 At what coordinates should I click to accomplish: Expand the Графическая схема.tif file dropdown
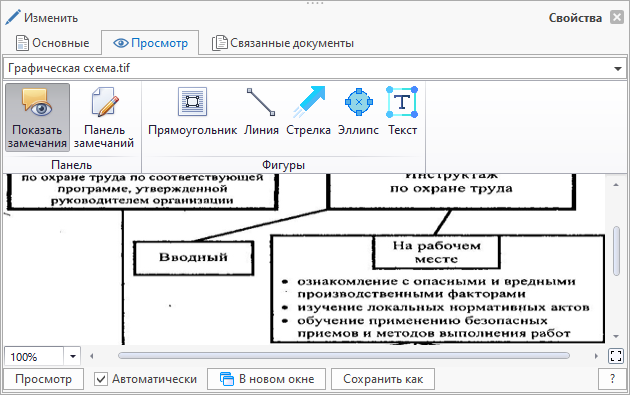click(x=618, y=69)
